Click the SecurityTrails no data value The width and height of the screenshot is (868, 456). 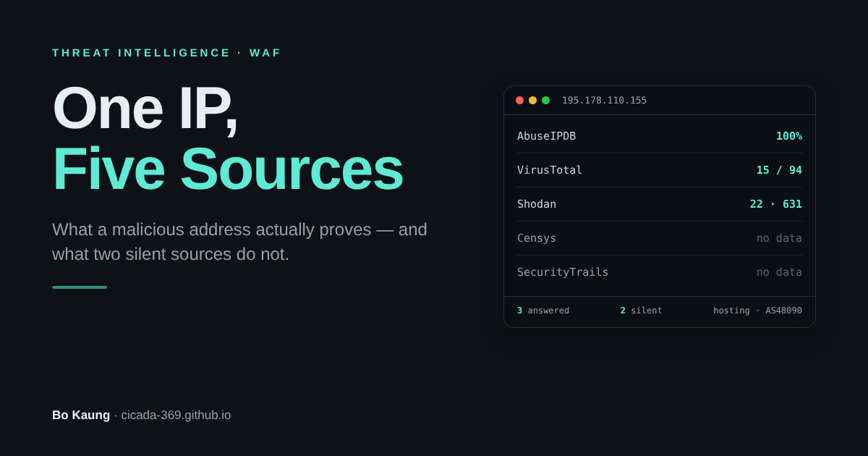click(779, 272)
